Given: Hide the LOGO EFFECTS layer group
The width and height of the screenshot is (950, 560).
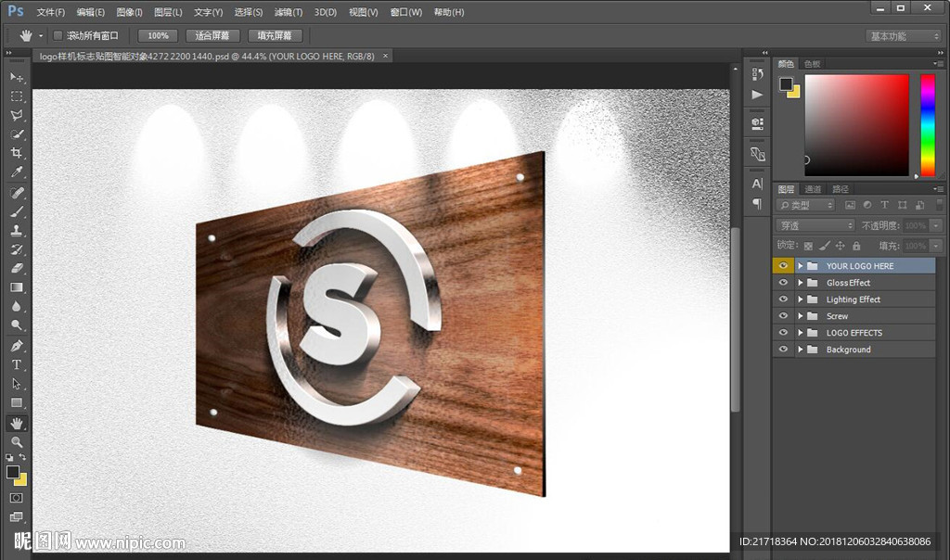Looking at the screenshot, I should (783, 332).
